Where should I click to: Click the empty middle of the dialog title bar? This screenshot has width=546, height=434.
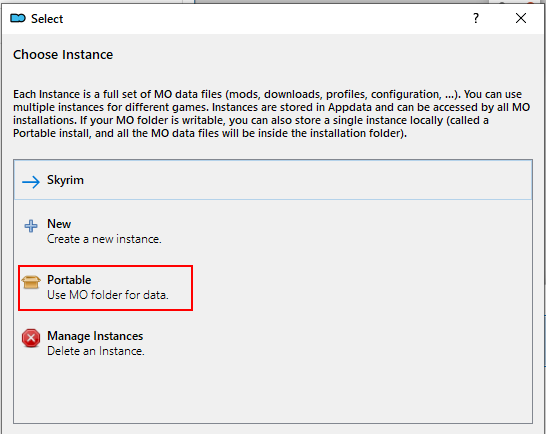(x=265, y=18)
